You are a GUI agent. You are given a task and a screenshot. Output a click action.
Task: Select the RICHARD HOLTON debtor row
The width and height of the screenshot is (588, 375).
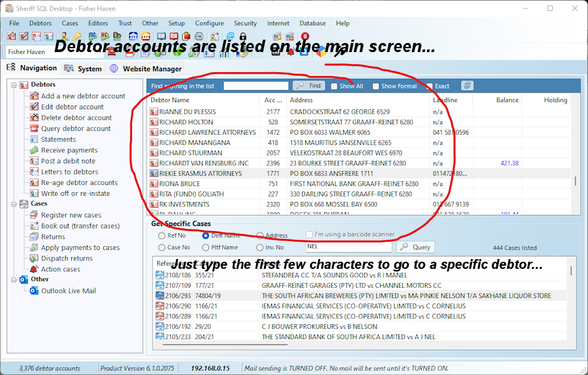click(360, 122)
